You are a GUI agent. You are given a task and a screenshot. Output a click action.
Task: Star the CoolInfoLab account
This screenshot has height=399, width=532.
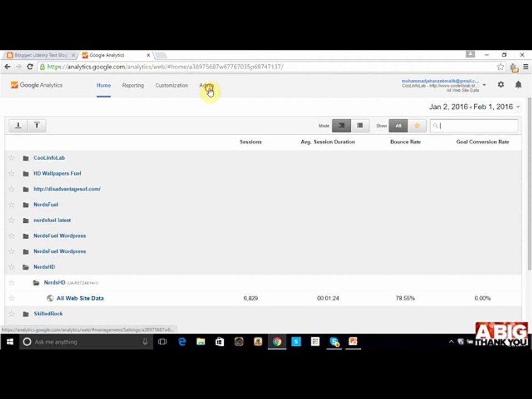coord(12,158)
